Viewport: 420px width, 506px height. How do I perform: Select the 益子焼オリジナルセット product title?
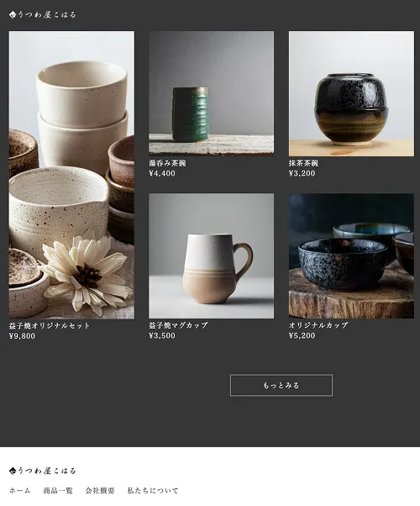coord(50,325)
